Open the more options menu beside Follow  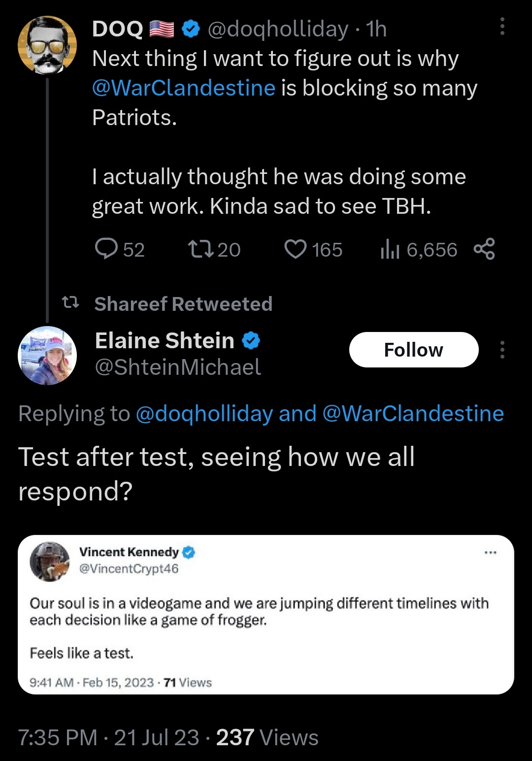point(502,350)
